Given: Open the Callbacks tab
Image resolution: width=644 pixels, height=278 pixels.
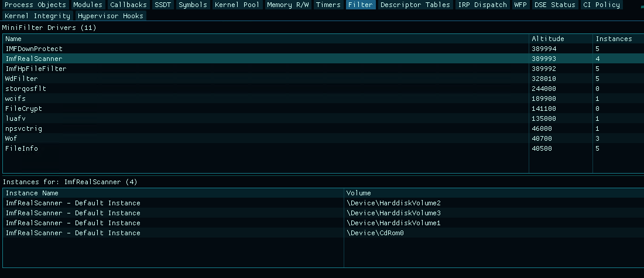Looking at the screenshot, I should point(129,5).
